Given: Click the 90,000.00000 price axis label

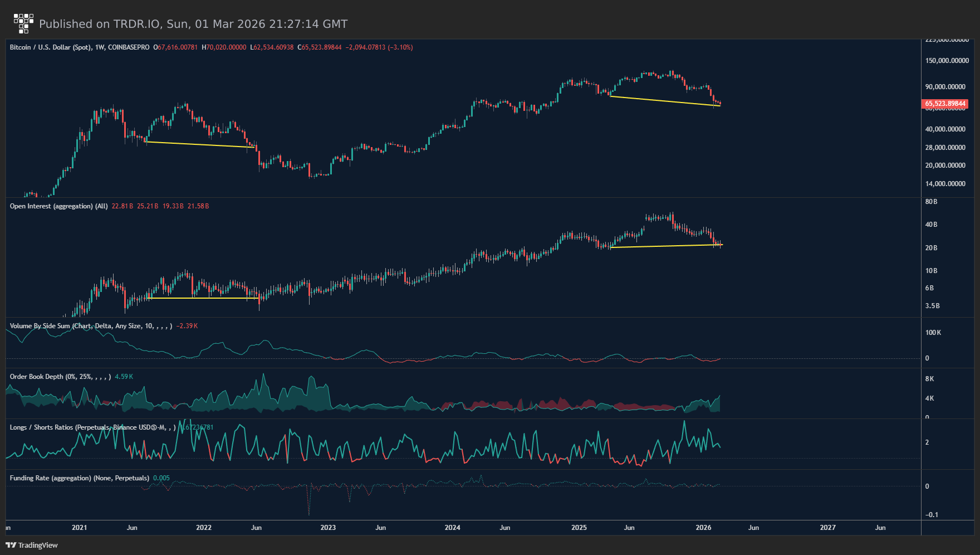Looking at the screenshot, I should (x=945, y=87).
